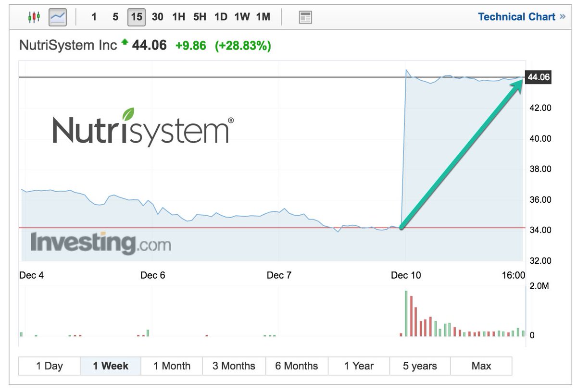The height and width of the screenshot is (392, 577).
Task: Choose the 1M interval
Action: click(263, 17)
